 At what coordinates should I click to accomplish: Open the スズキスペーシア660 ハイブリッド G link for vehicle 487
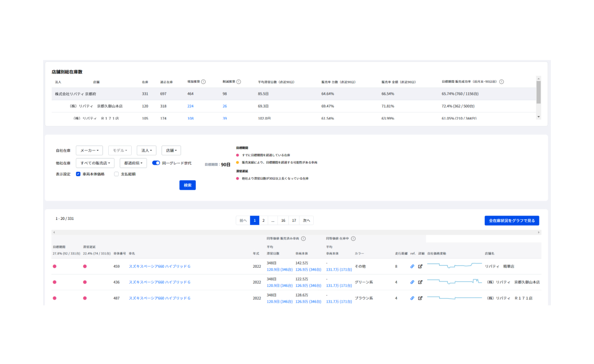[160, 298]
